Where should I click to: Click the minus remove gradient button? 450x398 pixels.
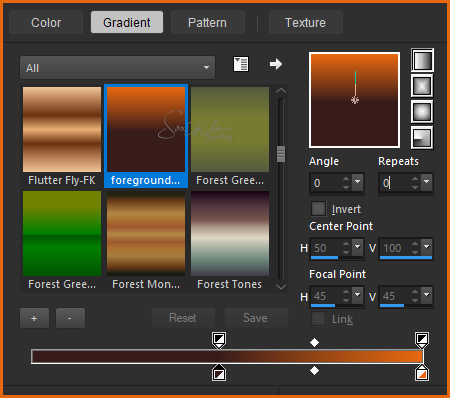tap(70, 318)
